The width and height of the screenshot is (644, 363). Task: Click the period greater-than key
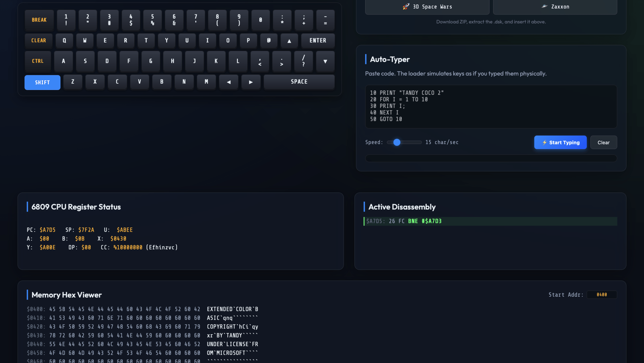click(x=282, y=61)
